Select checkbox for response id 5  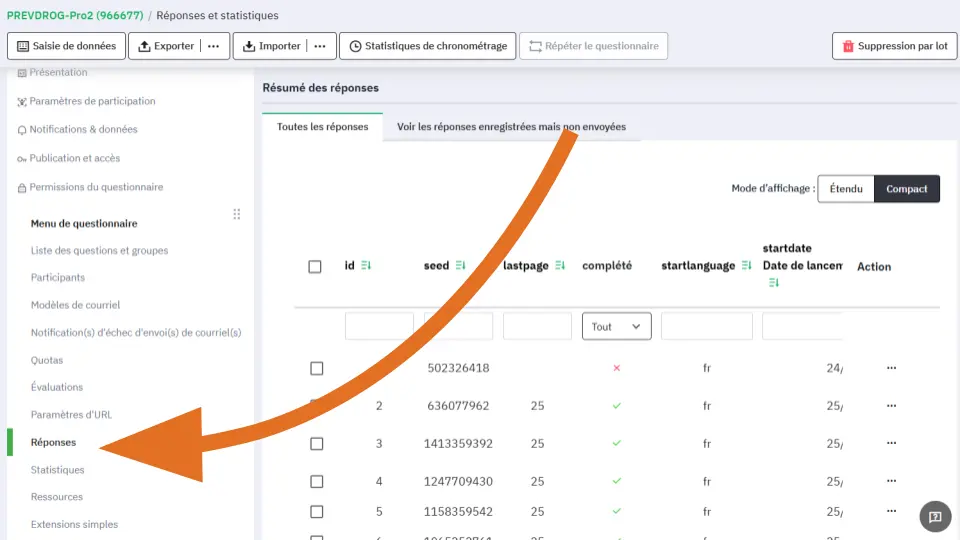(317, 512)
